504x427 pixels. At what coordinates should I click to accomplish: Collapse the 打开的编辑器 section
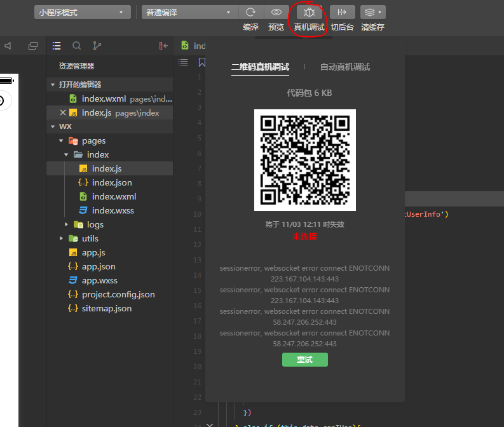click(53, 85)
